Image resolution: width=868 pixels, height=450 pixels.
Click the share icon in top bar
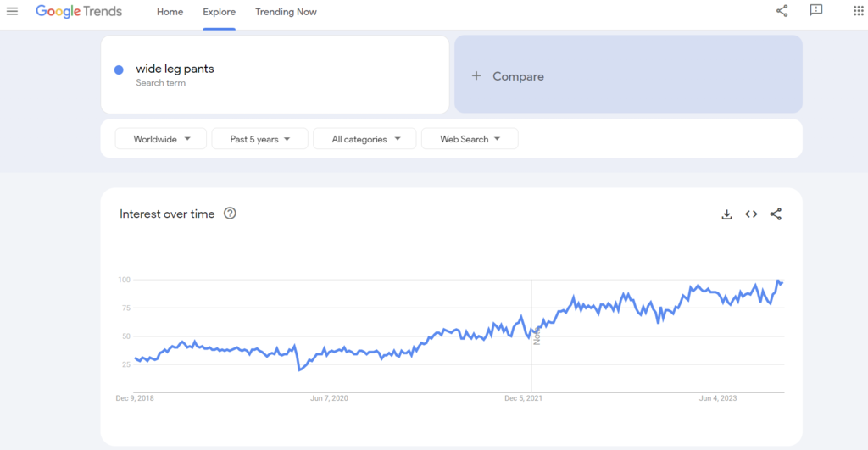(x=782, y=11)
